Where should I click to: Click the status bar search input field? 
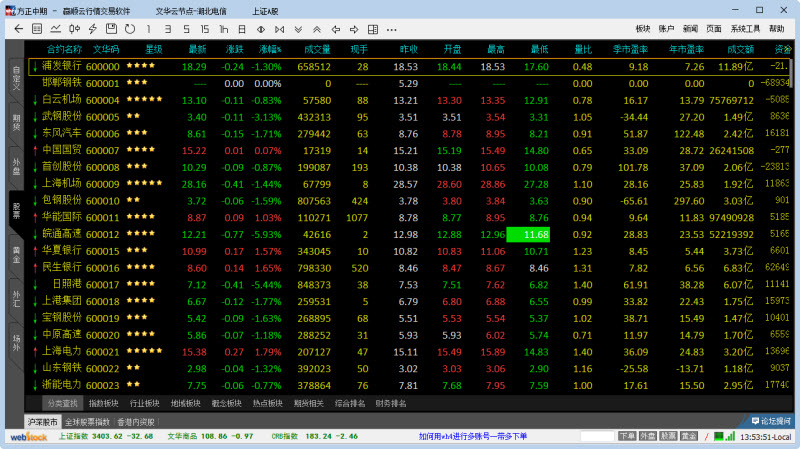[597, 436]
